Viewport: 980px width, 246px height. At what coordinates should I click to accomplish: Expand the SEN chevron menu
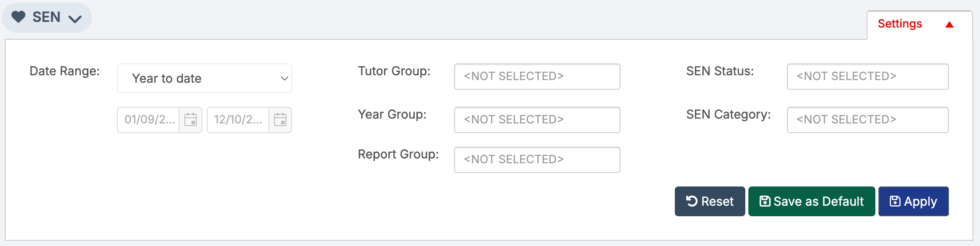click(x=75, y=18)
